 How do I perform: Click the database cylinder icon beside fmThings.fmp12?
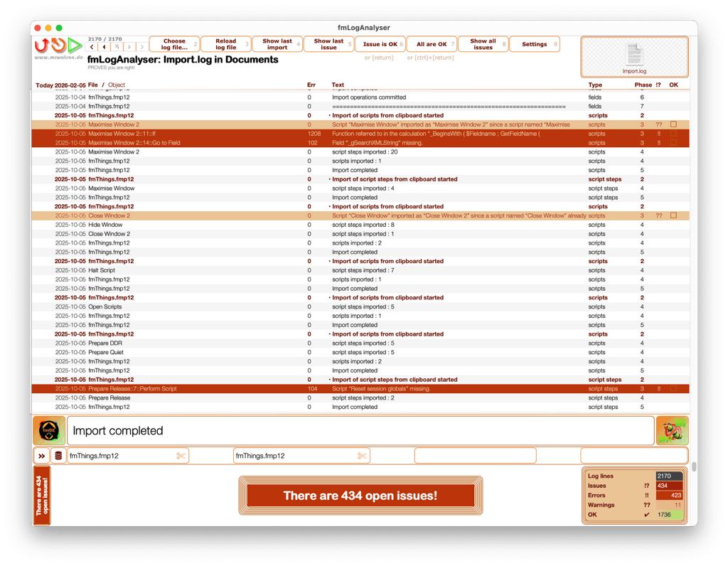pos(58,455)
